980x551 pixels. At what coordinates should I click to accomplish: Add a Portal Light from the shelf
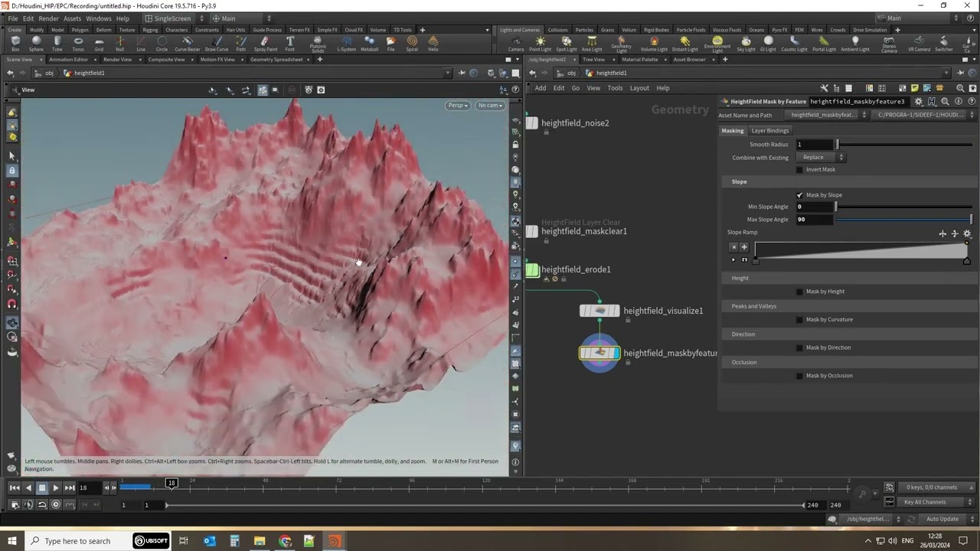[x=824, y=44]
